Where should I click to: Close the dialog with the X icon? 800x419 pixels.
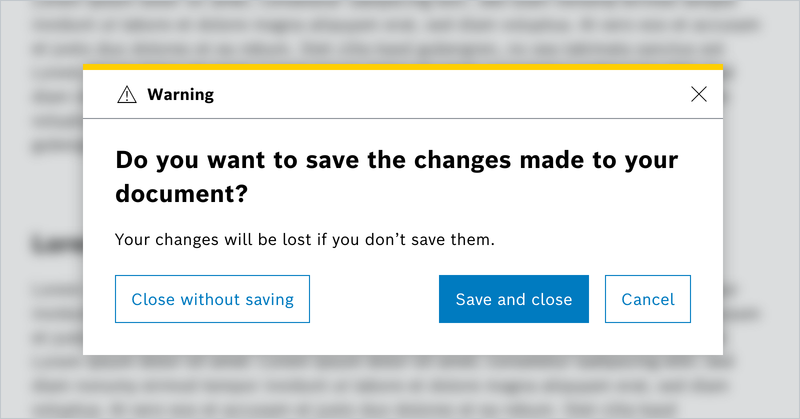click(x=699, y=94)
